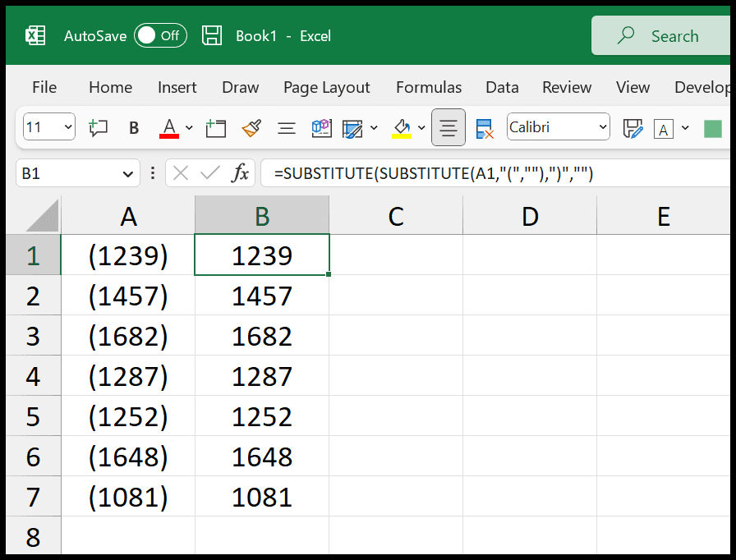Open the File menu
Viewport: 736px width, 560px height.
44,87
